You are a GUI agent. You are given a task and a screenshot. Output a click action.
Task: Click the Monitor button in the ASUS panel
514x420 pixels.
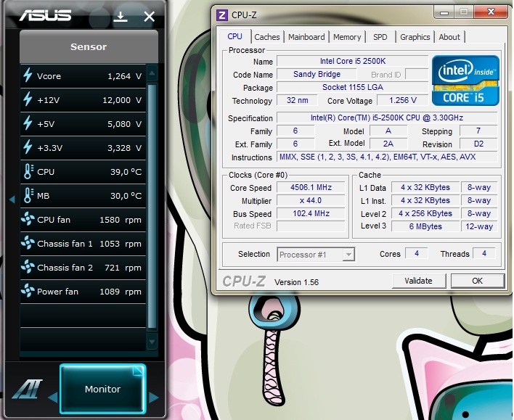(x=102, y=389)
